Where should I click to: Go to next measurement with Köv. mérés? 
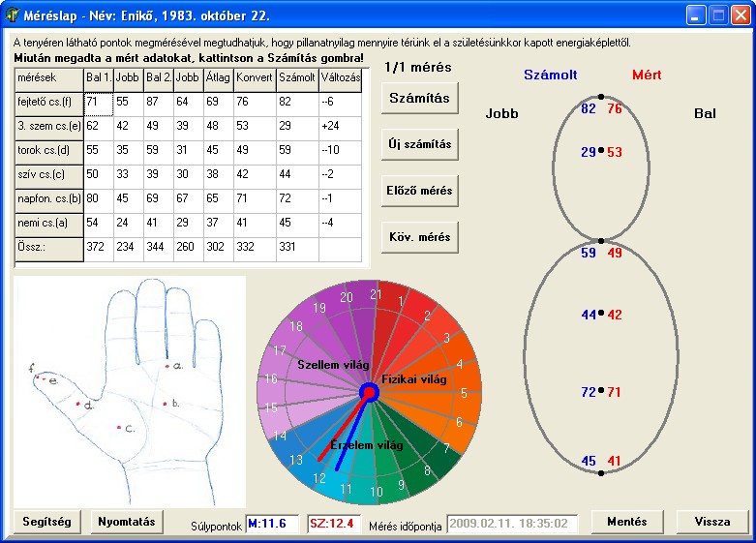[x=419, y=237]
